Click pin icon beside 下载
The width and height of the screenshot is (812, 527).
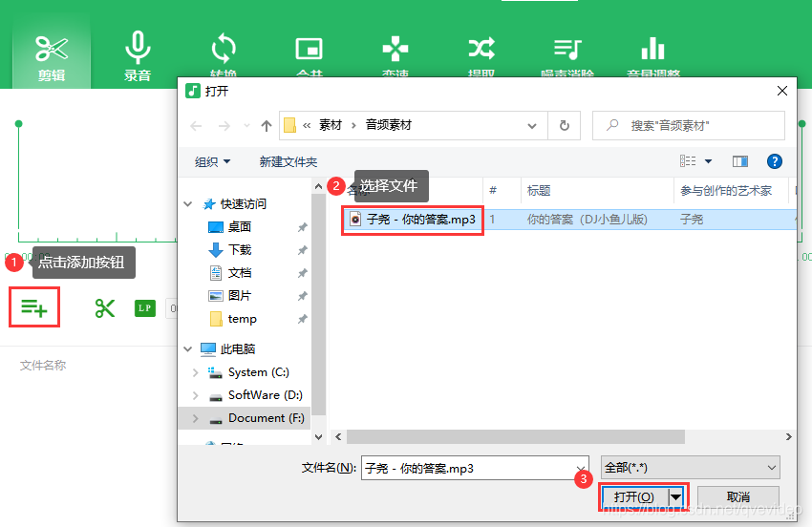click(x=303, y=250)
